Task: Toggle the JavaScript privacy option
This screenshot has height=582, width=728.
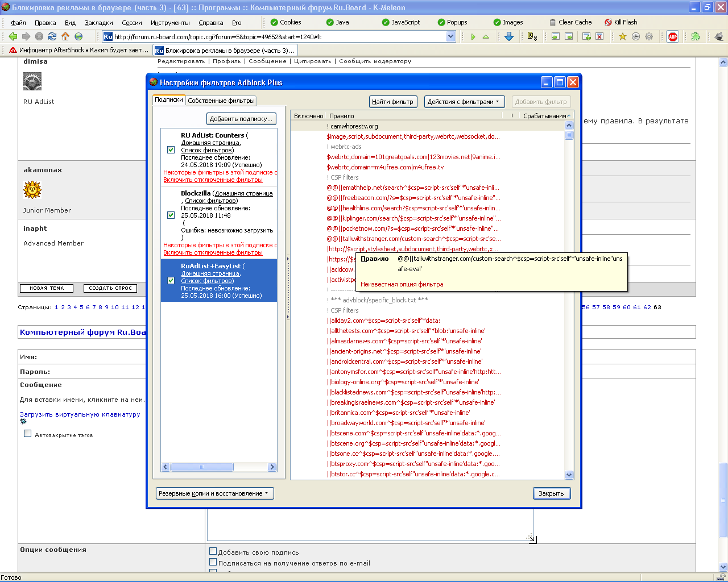Action: 401,22
